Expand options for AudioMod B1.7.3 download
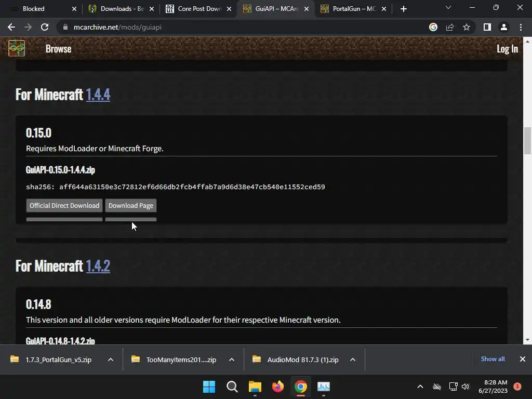This screenshot has height=399, width=532. [353, 360]
